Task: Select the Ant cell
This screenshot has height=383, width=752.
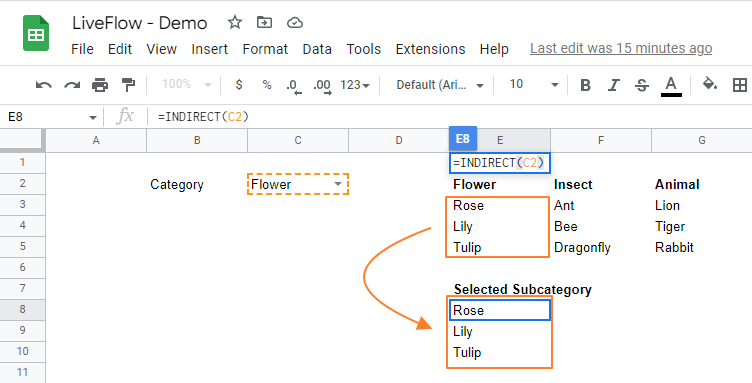Action: pyautogui.click(x=600, y=205)
